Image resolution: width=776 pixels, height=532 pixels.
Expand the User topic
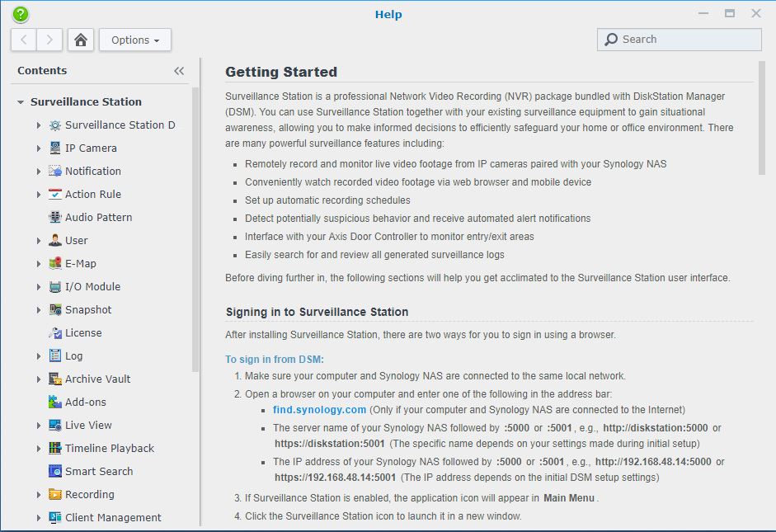coord(39,241)
